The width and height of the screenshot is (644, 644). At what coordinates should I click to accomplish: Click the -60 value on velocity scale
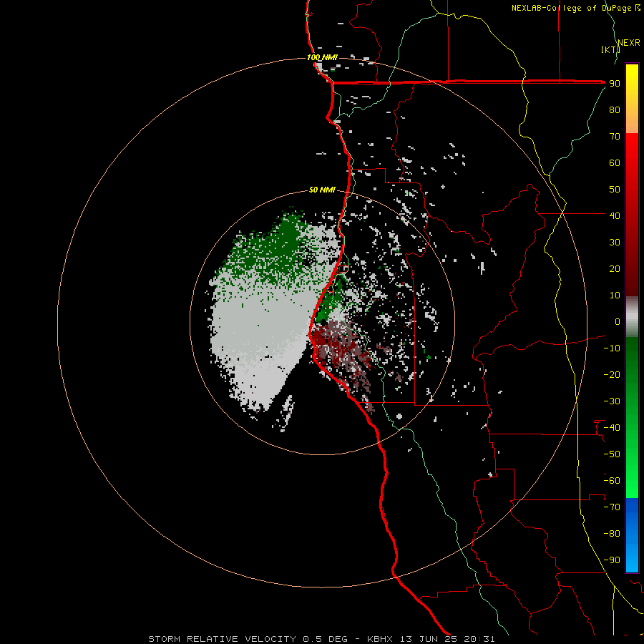click(x=612, y=481)
